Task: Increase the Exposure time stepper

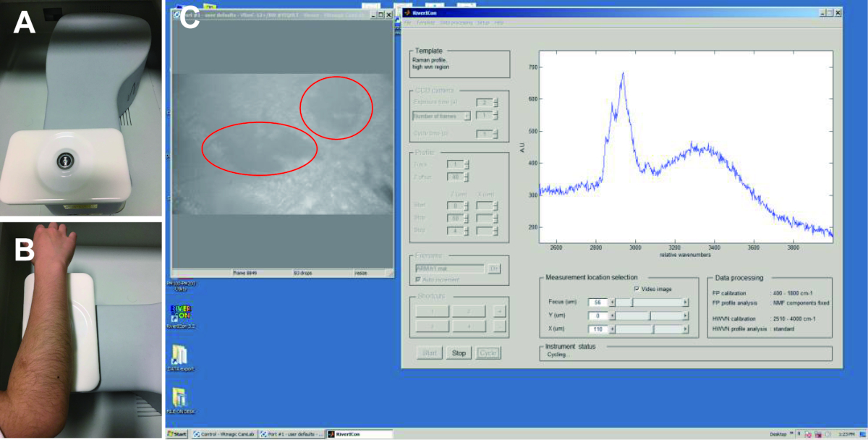Action: (495, 101)
